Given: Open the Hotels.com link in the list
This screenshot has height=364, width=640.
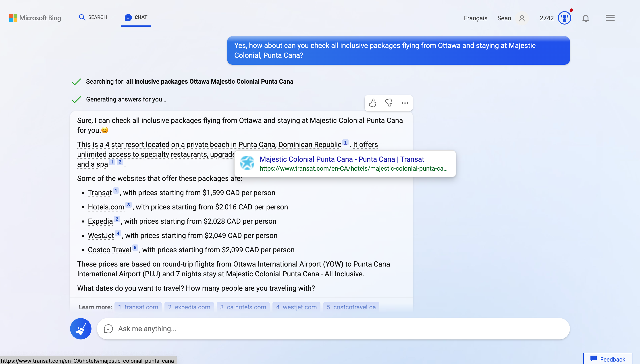Looking at the screenshot, I should [106, 207].
